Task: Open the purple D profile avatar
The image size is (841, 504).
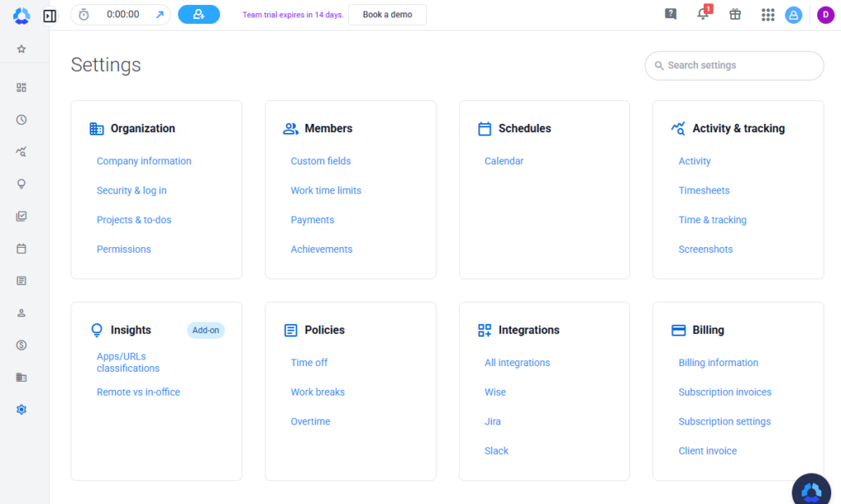Action: (825, 15)
